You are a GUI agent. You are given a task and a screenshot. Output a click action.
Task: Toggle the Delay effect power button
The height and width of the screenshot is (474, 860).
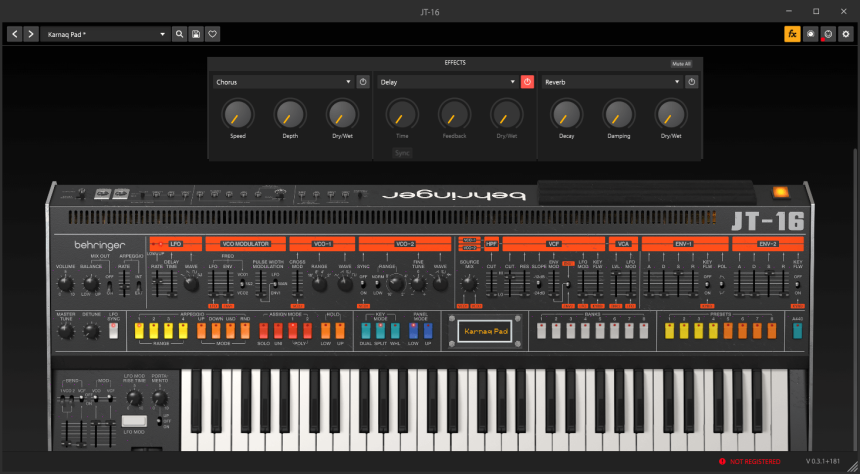pos(527,82)
